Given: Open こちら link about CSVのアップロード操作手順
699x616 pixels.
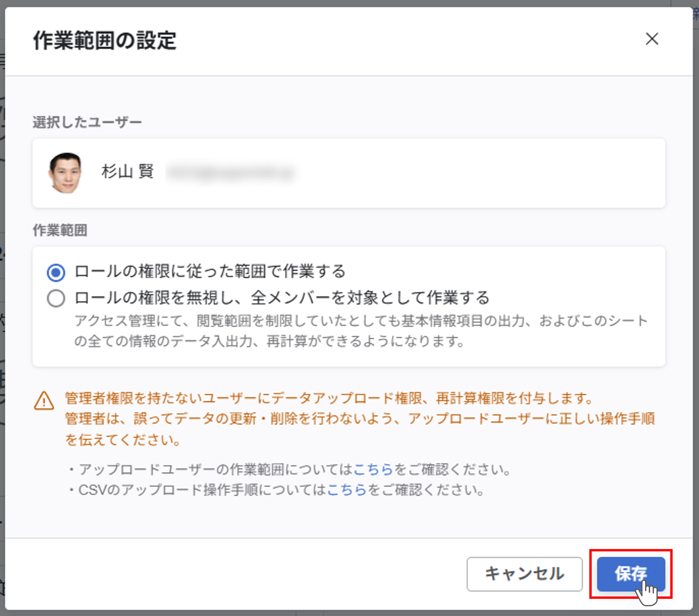Looking at the screenshot, I should (x=347, y=490).
